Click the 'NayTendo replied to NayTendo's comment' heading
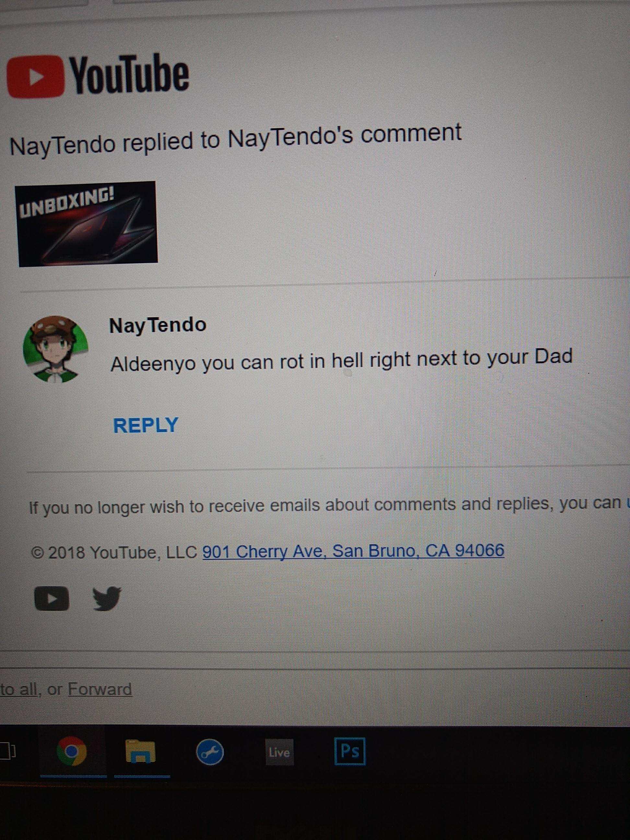This screenshot has width=630, height=840. [x=236, y=140]
